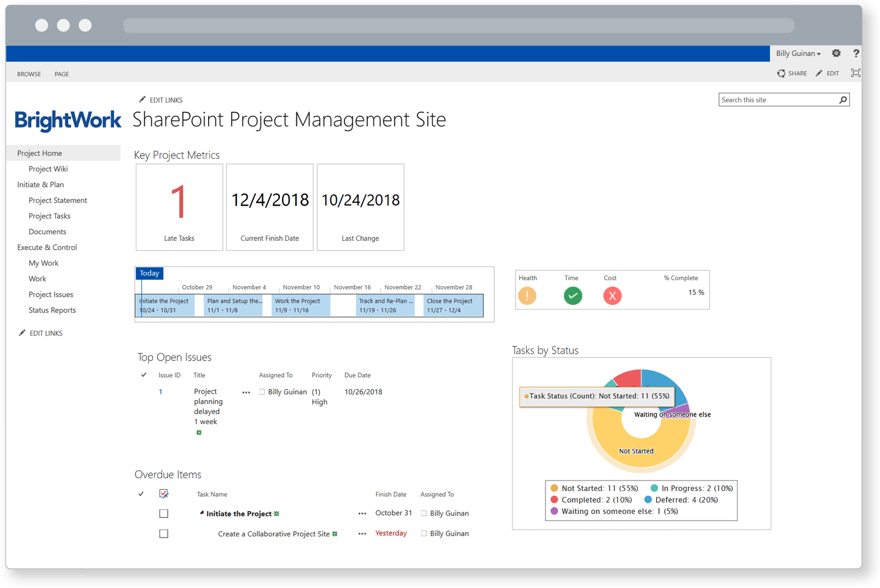
Task: Click pencil icon beside sidebar EDIT LINKS
Action: coord(22,332)
